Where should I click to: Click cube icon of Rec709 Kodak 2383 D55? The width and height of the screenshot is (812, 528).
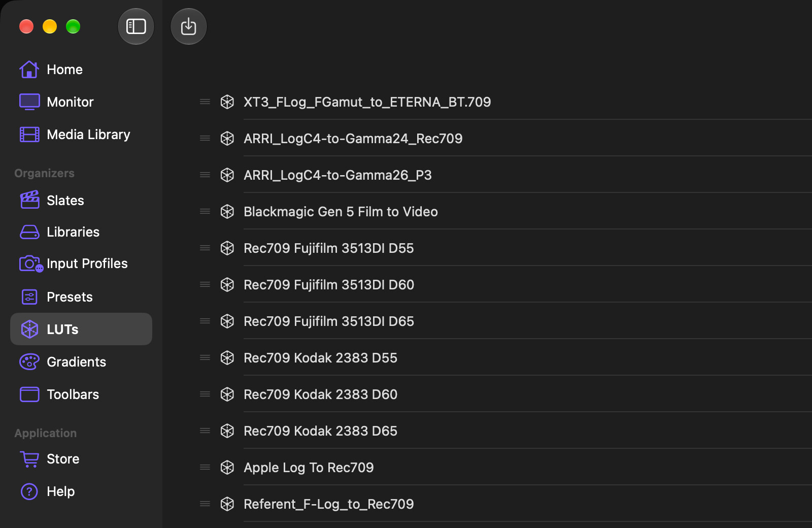coord(227,358)
